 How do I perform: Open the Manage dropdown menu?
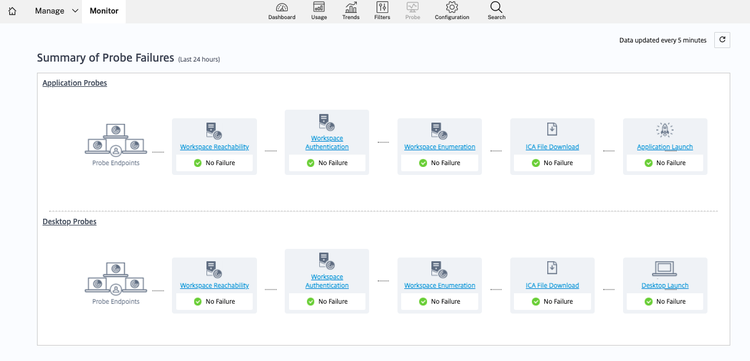(56, 11)
